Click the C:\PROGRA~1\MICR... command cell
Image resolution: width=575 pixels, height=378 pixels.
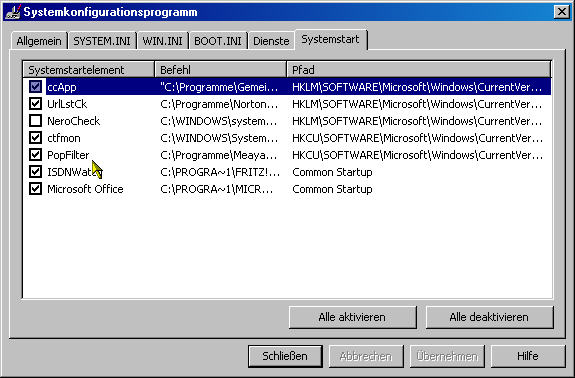pyautogui.click(x=216, y=189)
